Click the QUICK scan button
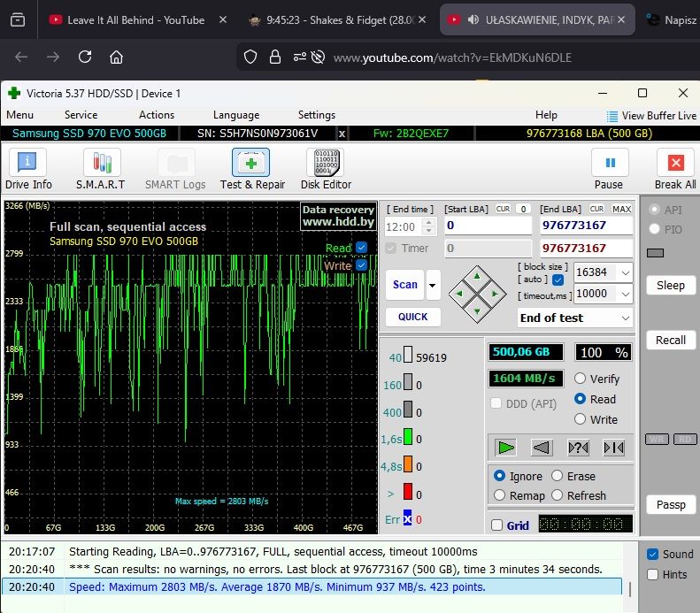Screen dimensions: 700x613 413,317
